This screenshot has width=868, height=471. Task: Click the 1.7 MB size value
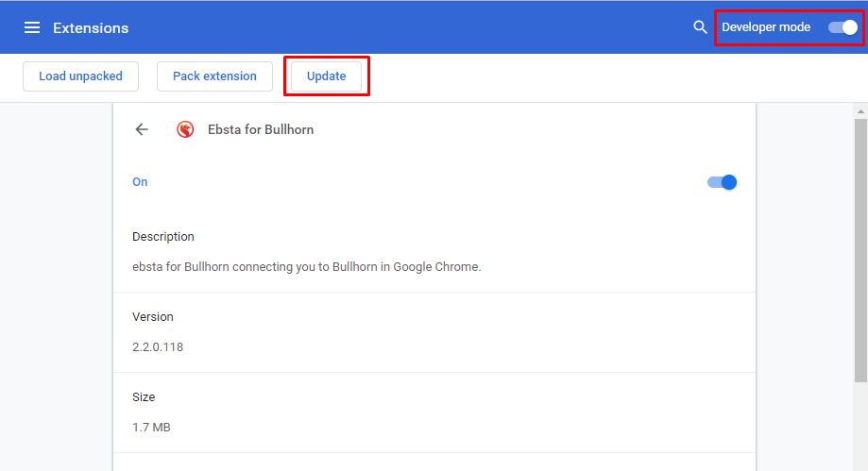(x=151, y=428)
